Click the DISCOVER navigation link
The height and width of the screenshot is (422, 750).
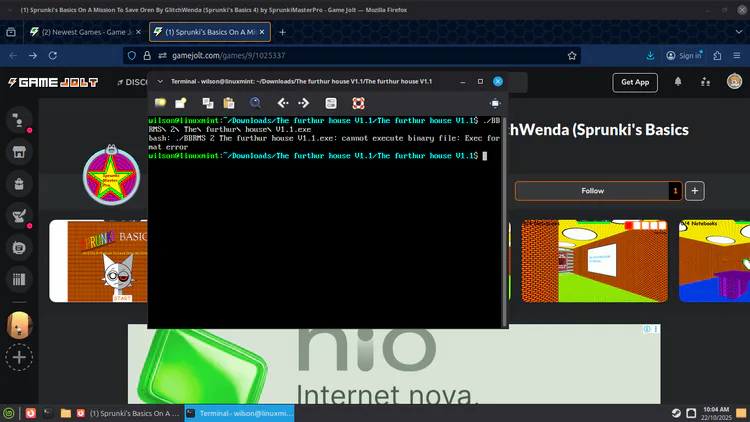pyautogui.click(x=132, y=82)
